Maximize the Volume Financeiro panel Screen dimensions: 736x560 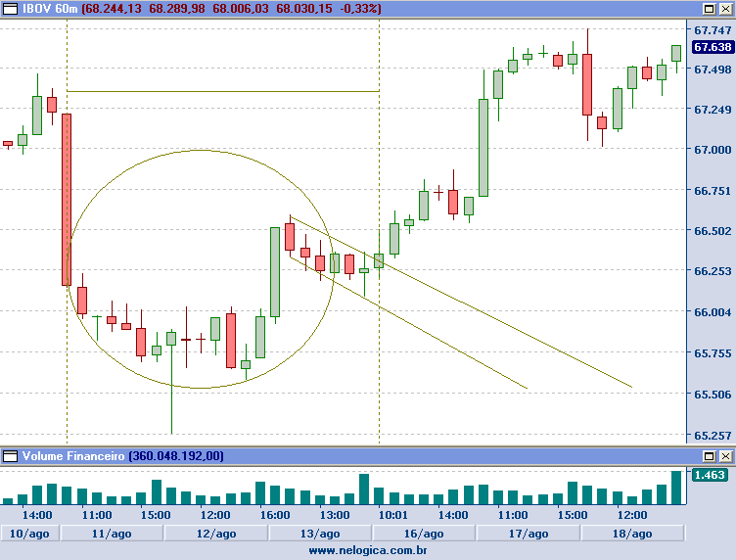tap(709, 456)
